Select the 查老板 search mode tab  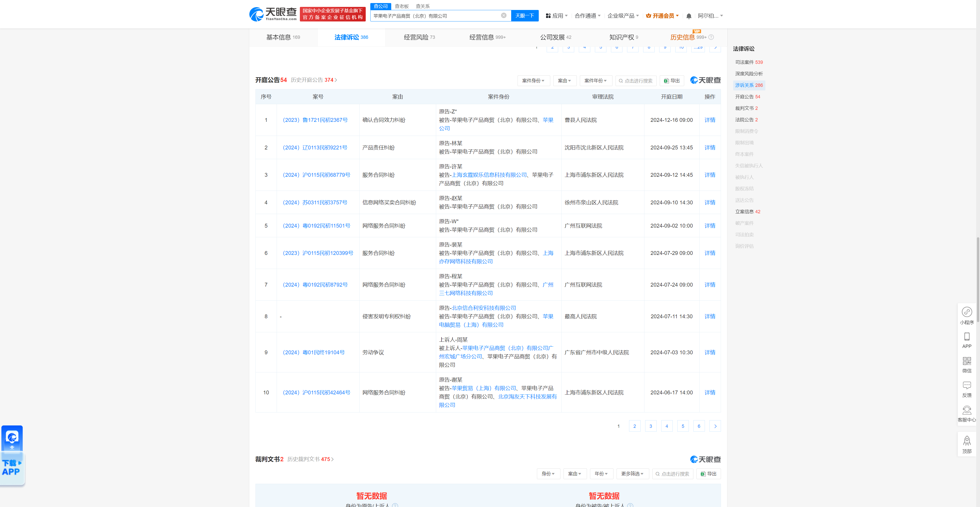(401, 6)
